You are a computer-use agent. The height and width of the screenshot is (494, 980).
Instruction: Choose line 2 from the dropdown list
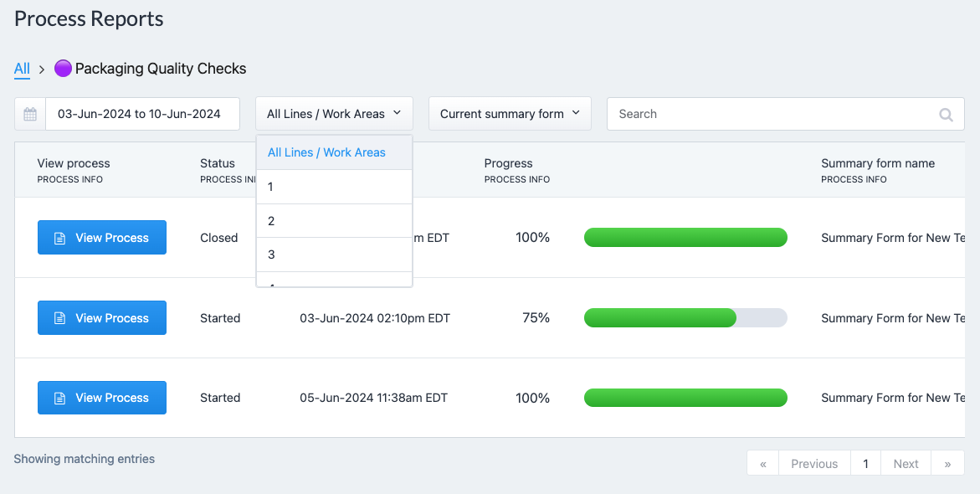[x=334, y=221]
